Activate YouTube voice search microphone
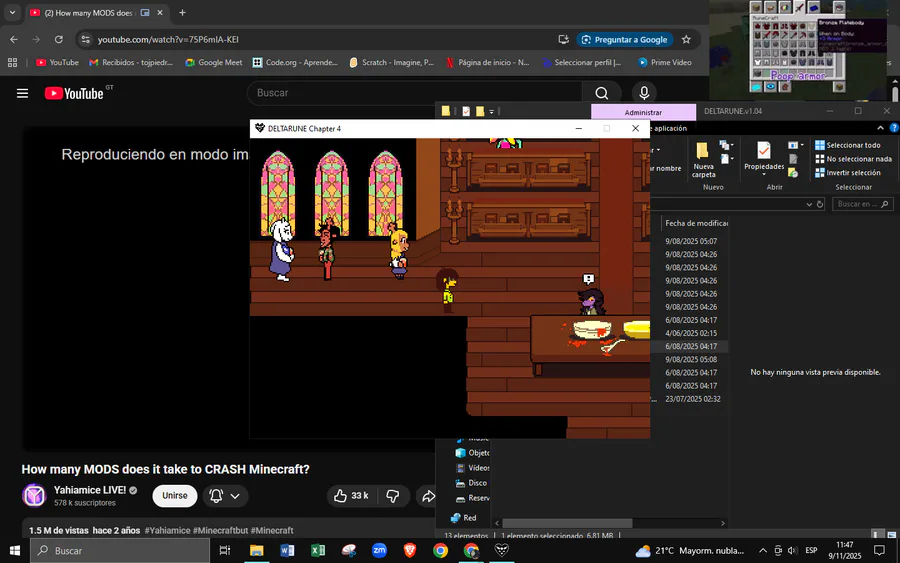Viewport: 900px width, 563px height. coord(644,93)
